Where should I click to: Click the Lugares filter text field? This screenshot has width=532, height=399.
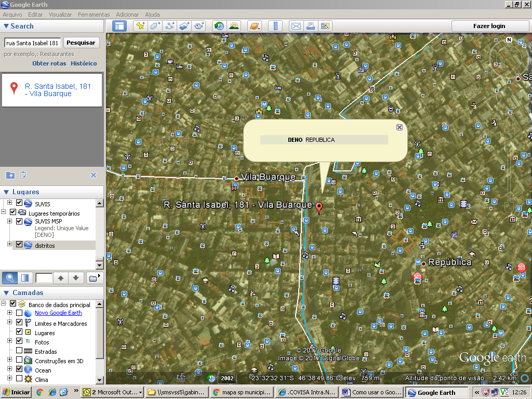(44, 278)
